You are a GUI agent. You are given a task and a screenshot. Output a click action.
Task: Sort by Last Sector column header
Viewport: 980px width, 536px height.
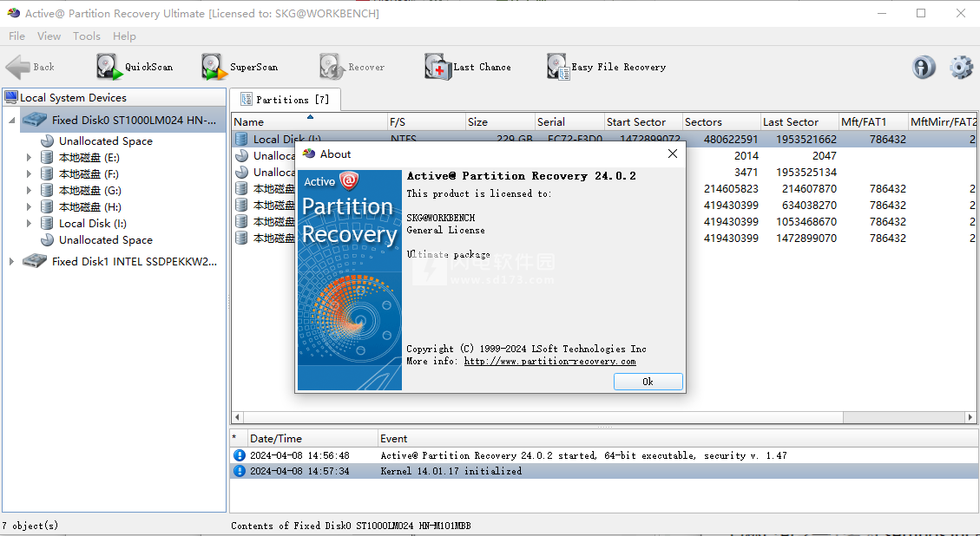pyautogui.click(x=799, y=121)
